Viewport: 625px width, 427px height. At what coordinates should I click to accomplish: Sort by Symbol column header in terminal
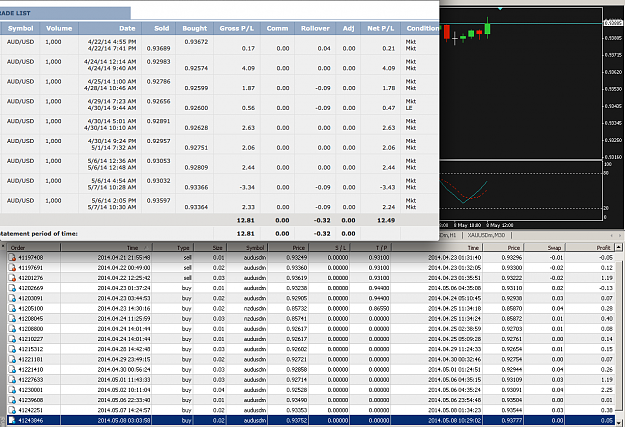click(x=247, y=248)
